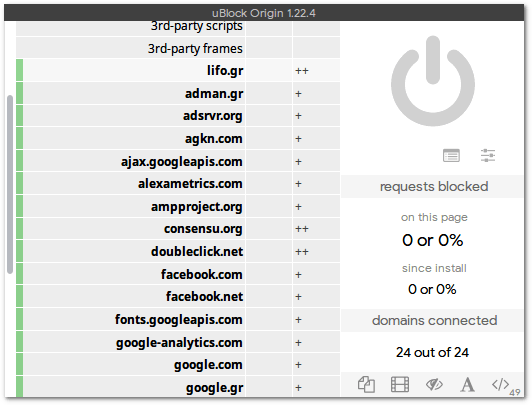
Task: Click the large uBlock power button
Action: point(433,81)
